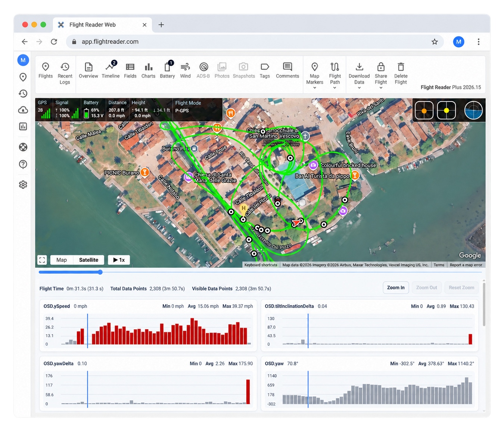
Task: Open the Tags panel
Action: click(x=265, y=71)
